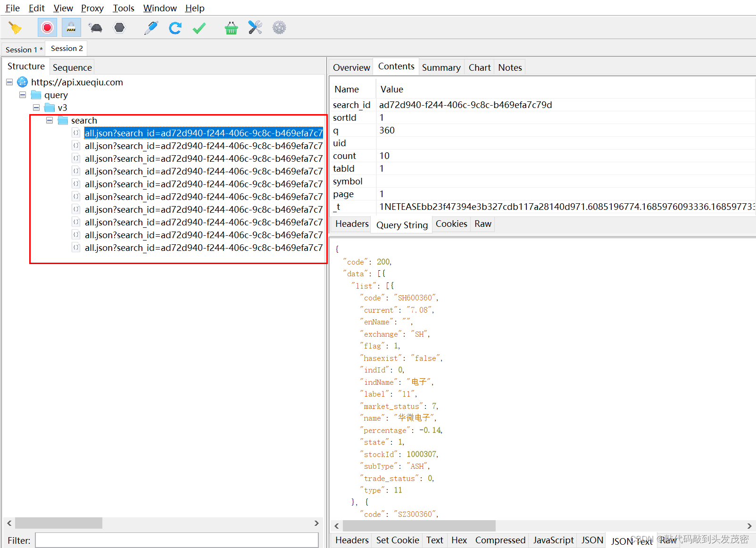This screenshot has height=548, width=756.
Task: Open the Window menu
Action: (160, 8)
